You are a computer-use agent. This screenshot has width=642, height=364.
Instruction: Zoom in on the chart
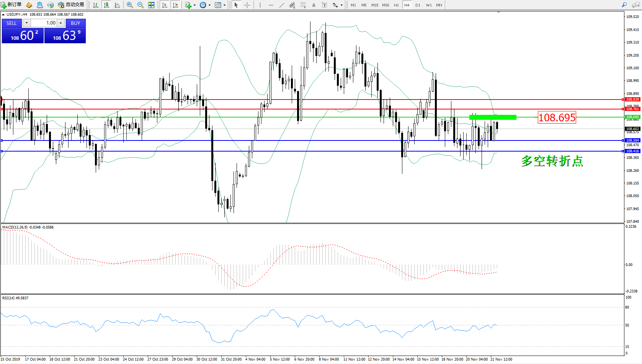(130, 5)
